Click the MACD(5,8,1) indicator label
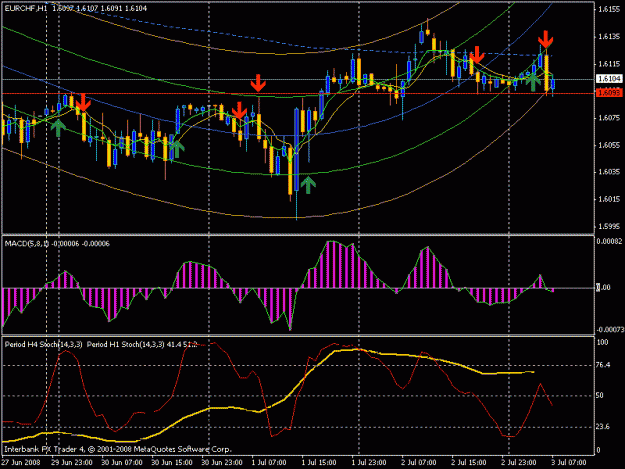 (27, 243)
